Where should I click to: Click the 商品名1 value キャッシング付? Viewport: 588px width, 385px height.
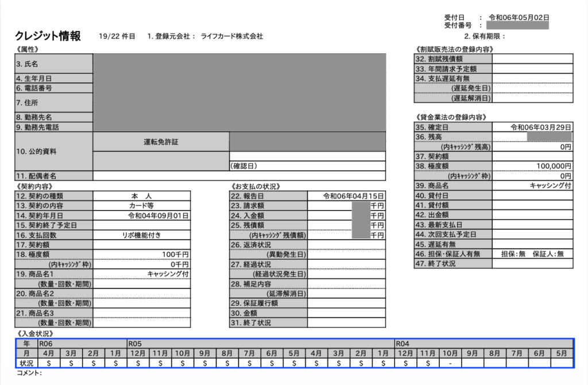click(168, 274)
